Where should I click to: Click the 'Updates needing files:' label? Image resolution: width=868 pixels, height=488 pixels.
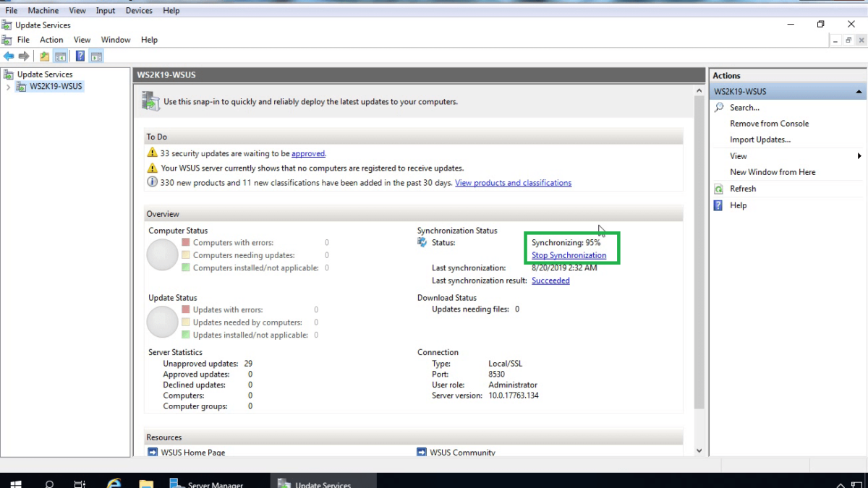pyautogui.click(x=471, y=309)
